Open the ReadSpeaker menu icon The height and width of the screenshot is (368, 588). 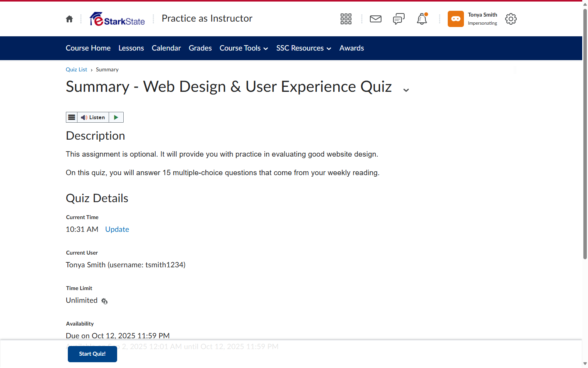pyautogui.click(x=72, y=117)
